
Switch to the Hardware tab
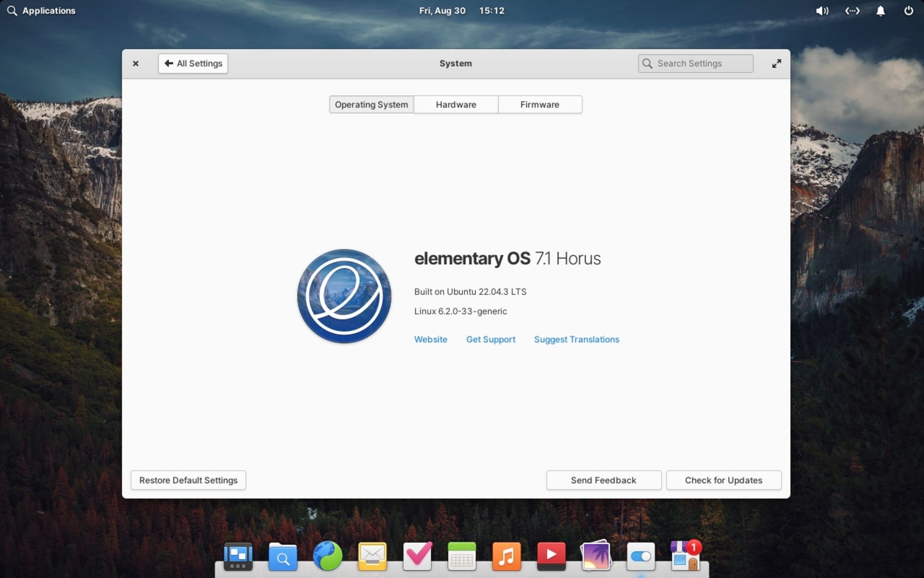[456, 104]
